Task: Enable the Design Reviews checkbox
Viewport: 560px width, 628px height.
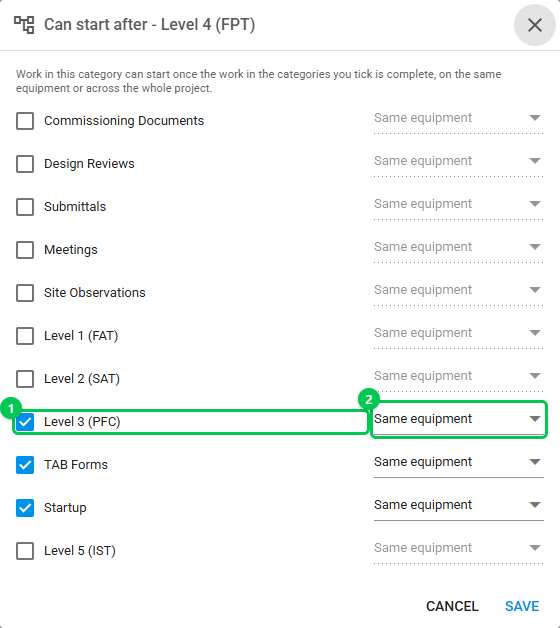Action: pos(25,164)
